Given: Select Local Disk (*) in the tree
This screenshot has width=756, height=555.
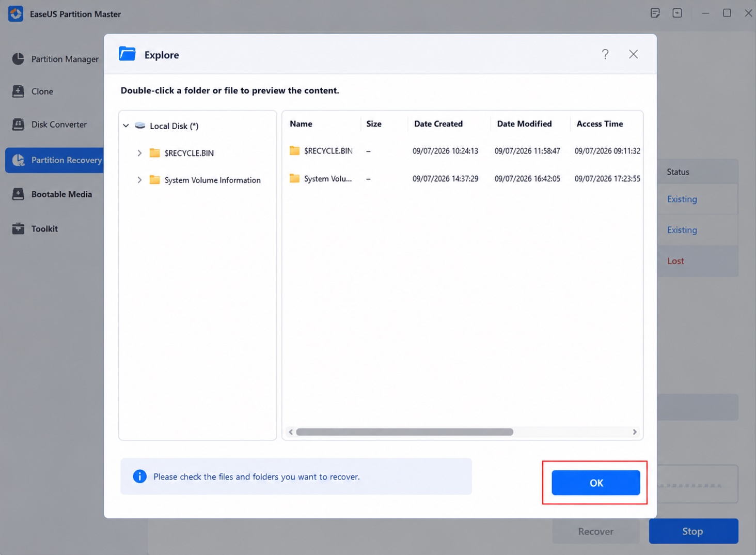Looking at the screenshot, I should click(174, 126).
